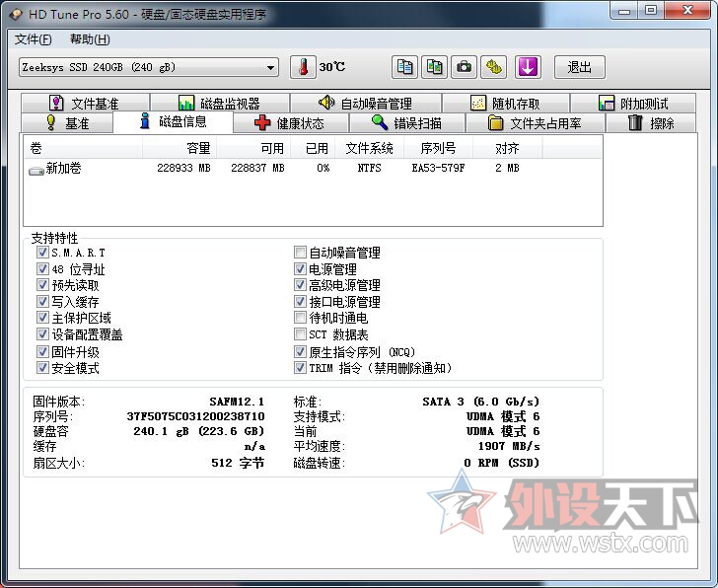Open the 自动噪音管理 tab

(366, 103)
